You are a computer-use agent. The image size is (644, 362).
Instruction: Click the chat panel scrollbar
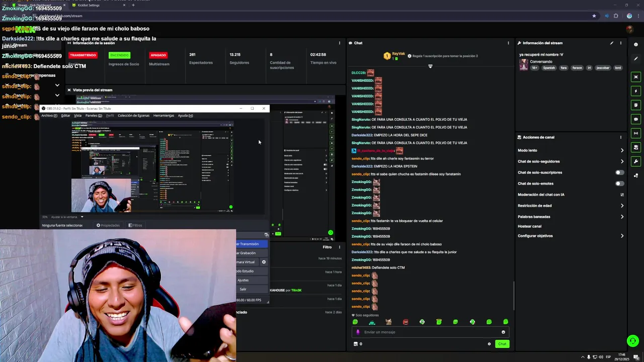tap(513, 296)
